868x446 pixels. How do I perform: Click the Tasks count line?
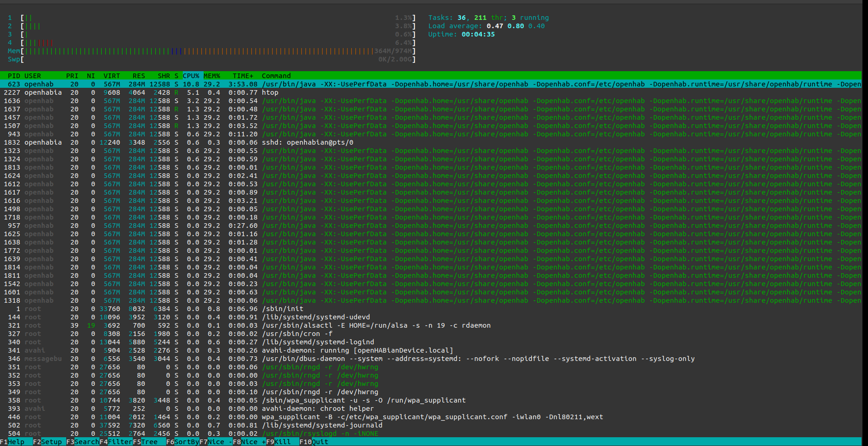click(x=489, y=18)
